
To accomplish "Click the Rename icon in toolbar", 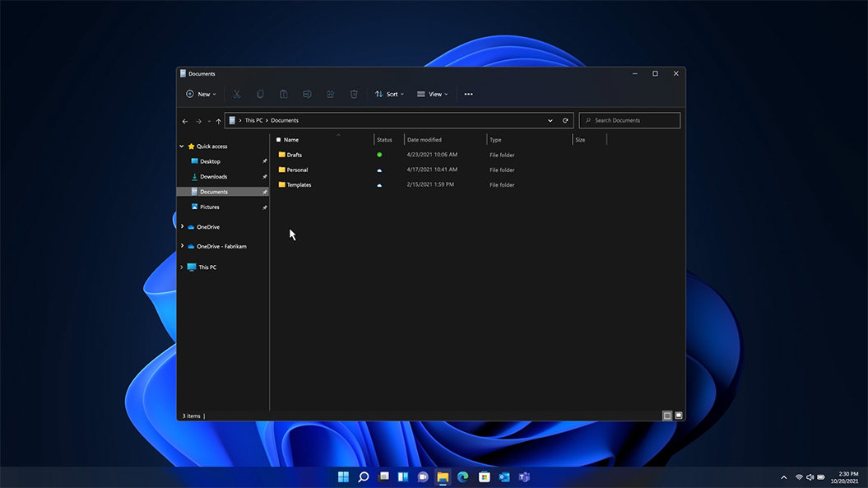I will pyautogui.click(x=306, y=95).
